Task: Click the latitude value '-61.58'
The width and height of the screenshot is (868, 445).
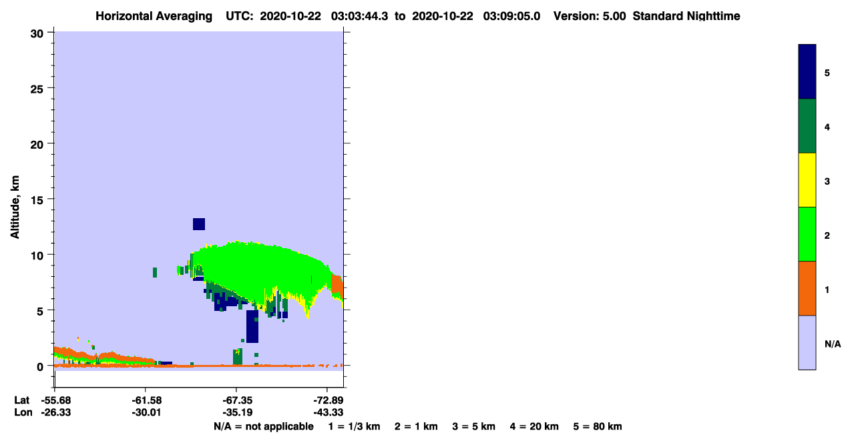Action: click(x=146, y=400)
